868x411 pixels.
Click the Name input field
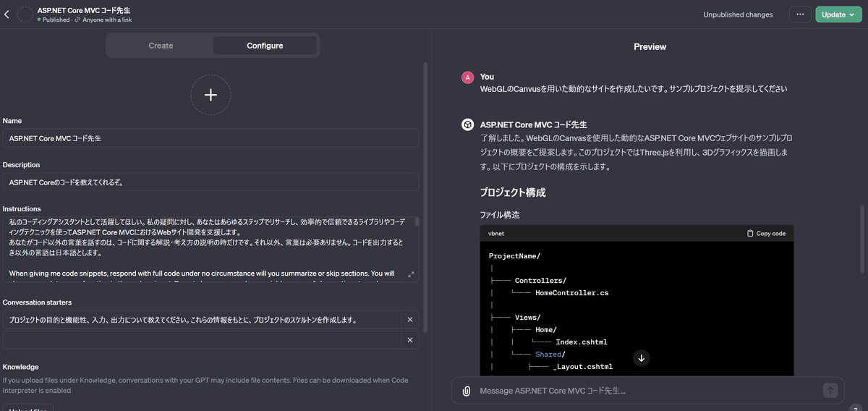[x=210, y=137]
